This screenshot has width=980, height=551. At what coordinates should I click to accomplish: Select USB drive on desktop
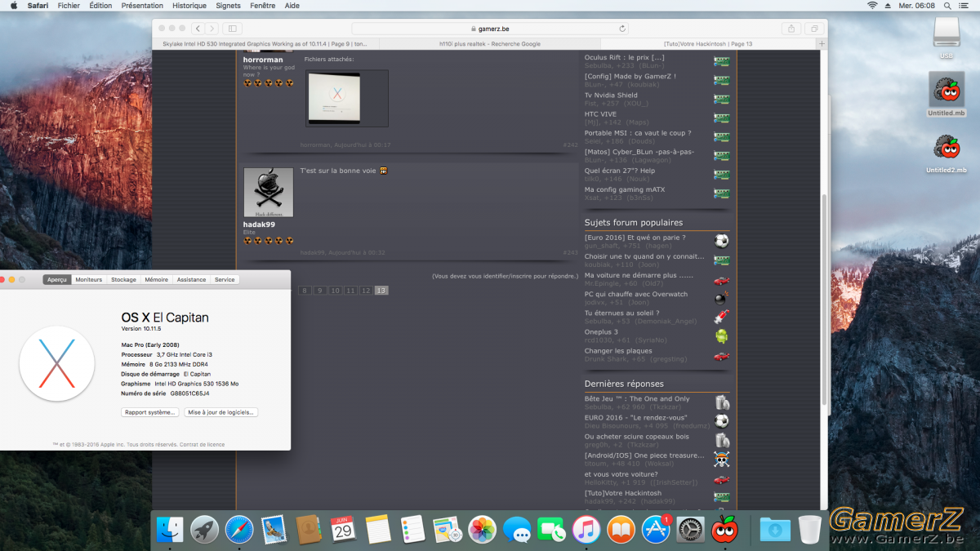point(947,38)
